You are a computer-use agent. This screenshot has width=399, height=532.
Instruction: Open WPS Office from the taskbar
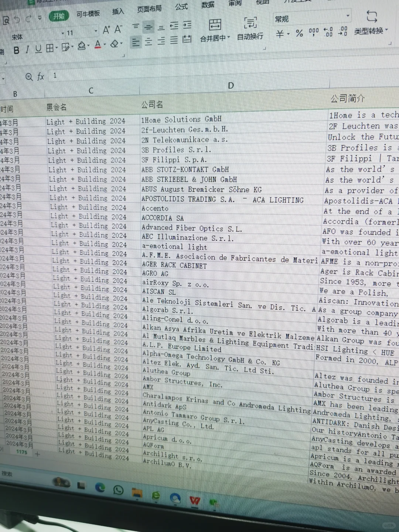coord(195,501)
